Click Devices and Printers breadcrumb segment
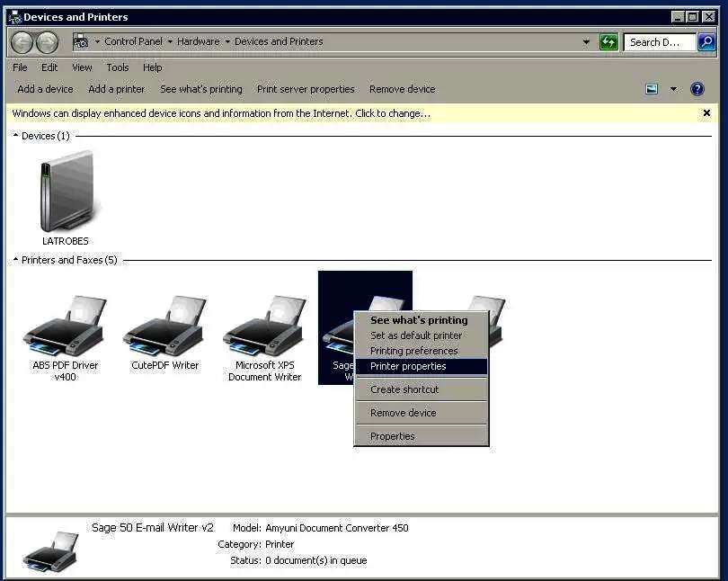728x581 pixels. 279,41
